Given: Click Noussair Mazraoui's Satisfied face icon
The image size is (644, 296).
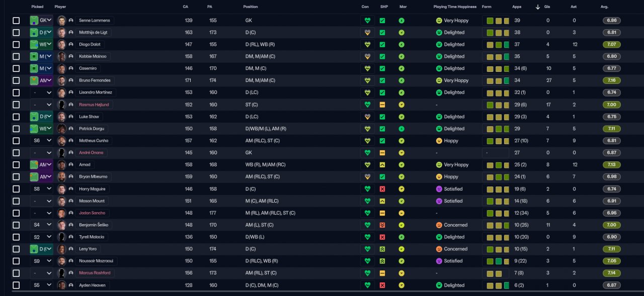Looking at the screenshot, I should pyautogui.click(x=439, y=262).
